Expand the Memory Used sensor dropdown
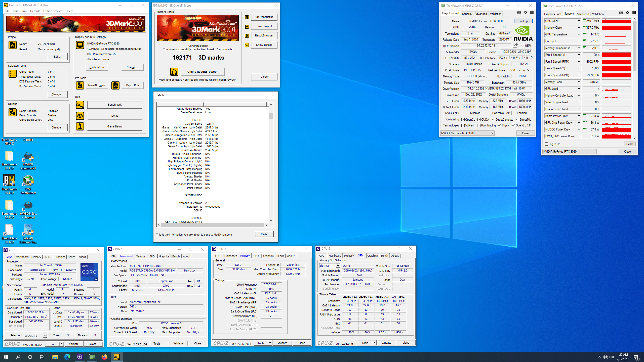Viewport: 644px width, 362px height. (579, 82)
